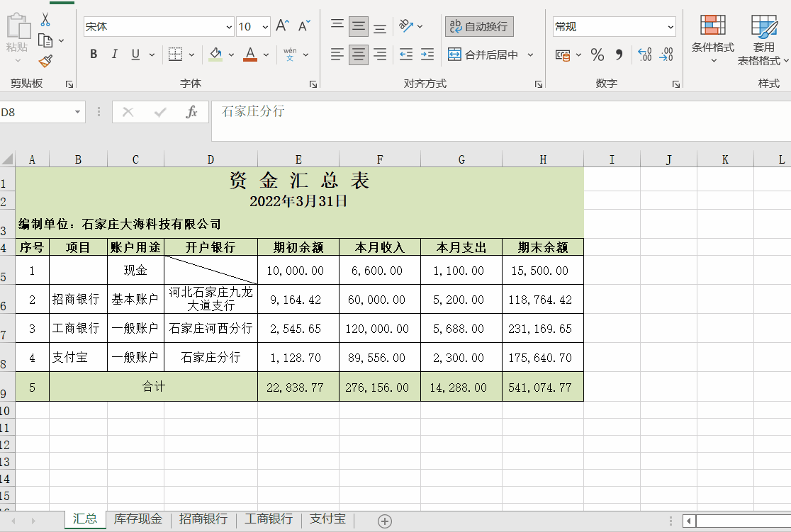Apply bold formatting
Image resolution: width=791 pixels, height=532 pixels.
[94, 54]
